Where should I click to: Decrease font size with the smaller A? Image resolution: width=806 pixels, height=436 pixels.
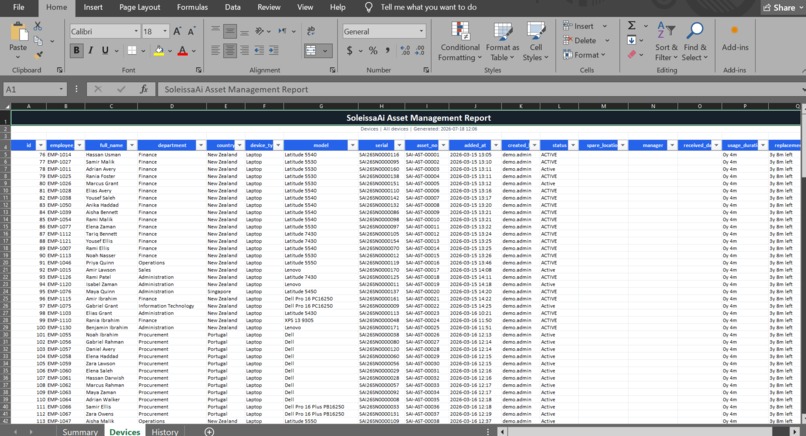coord(191,31)
